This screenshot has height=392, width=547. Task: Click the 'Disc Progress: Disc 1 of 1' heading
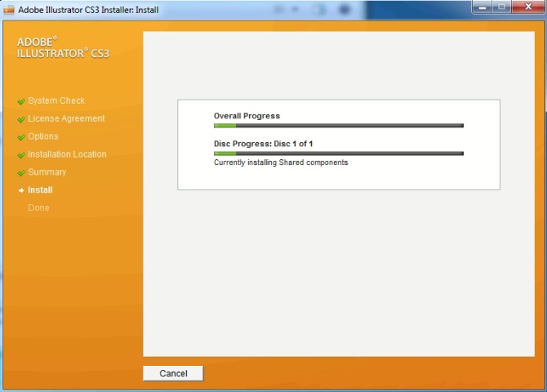(x=263, y=144)
